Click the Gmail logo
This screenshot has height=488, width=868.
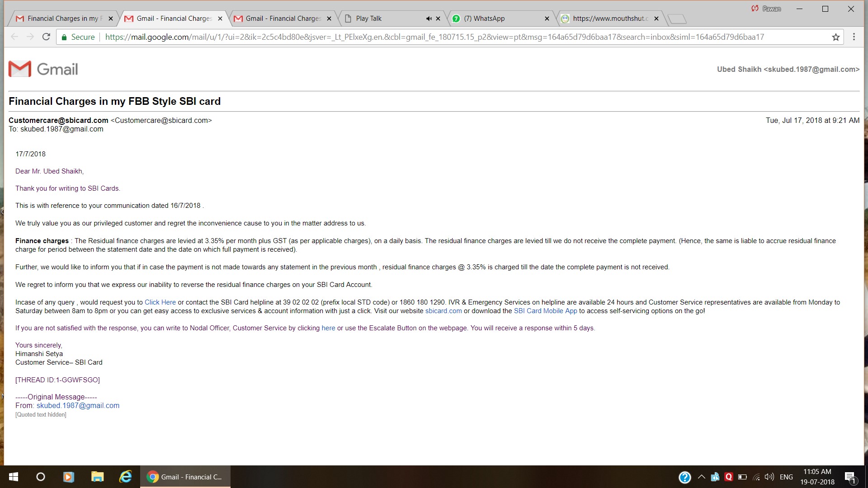[x=43, y=69]
